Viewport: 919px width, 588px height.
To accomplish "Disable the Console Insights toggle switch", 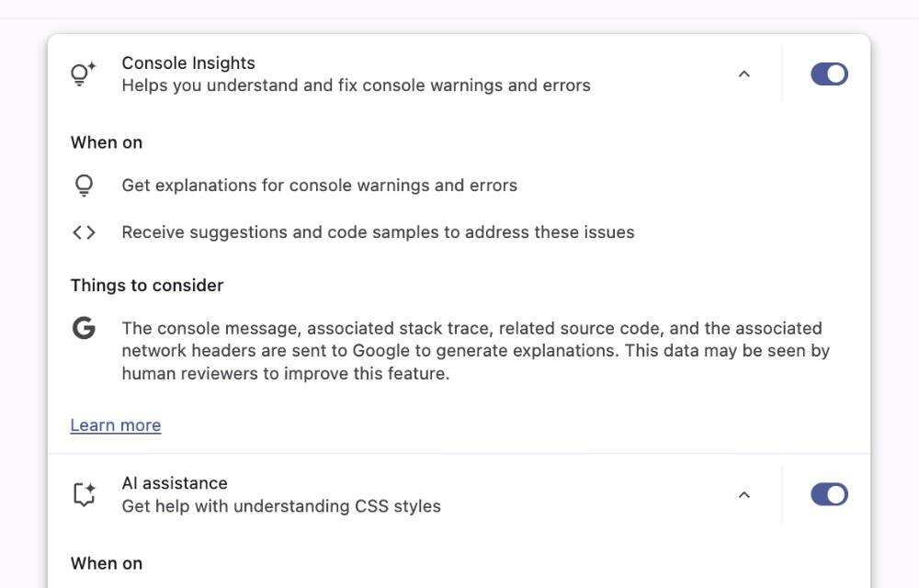I will click(x=829, y=73).
